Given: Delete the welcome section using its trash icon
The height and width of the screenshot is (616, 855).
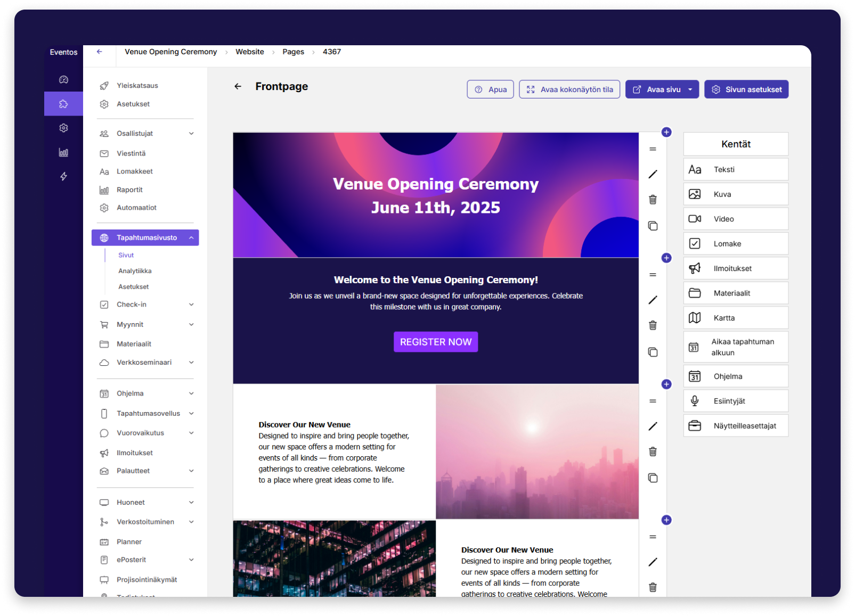Looking at the screenshot, I should coord(653,325).
